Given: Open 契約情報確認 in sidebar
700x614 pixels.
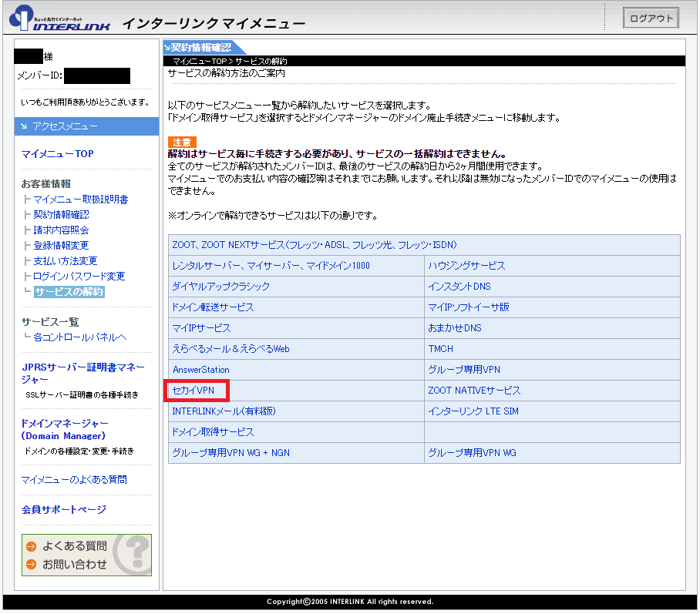Looking at the screenshot, I should 61,215.
